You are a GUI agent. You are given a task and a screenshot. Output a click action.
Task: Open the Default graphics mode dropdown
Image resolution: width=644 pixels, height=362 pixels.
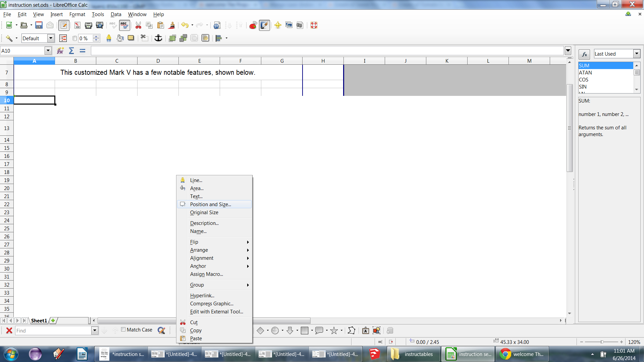pyautogui.click(x=51, y=38)
